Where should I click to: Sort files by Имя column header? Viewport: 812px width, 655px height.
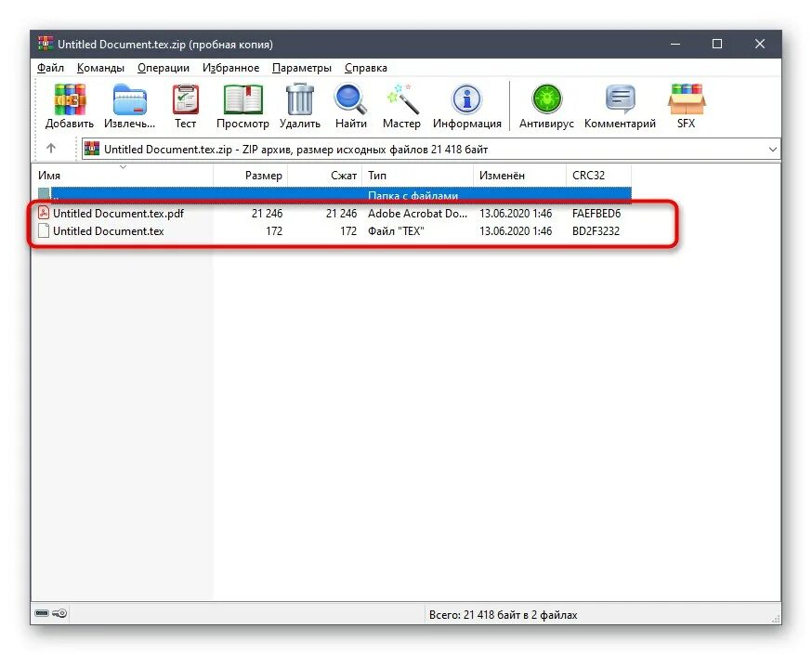pyautogui.click(x=124, y=176)
